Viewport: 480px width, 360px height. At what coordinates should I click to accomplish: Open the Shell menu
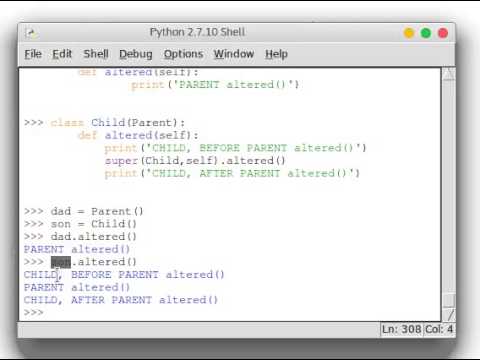click(96, 54)
